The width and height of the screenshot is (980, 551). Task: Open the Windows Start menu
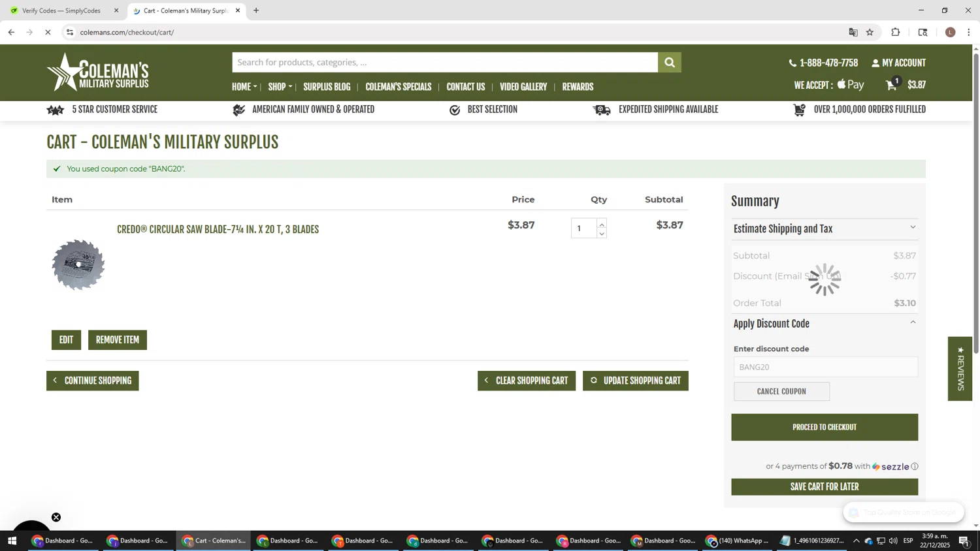pyautogui.click(x=12, y=541)
